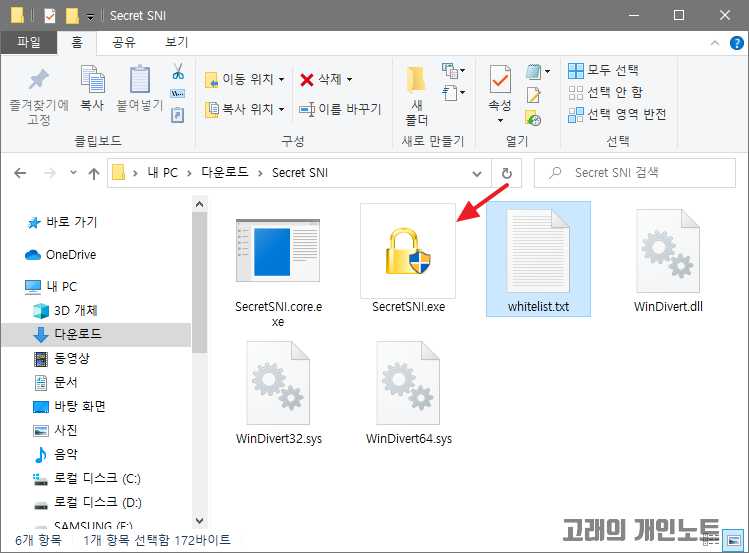Screen dimensions: 749x553
Task: Select whitelist.txt file
Action: tap(538, 259)
